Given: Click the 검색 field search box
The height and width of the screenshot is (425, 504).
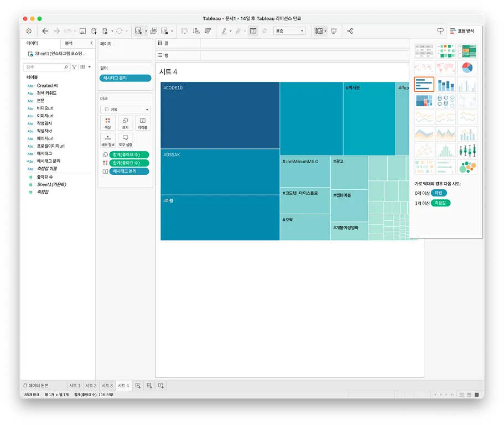Looking at the screenshot, I should (44, 67).
